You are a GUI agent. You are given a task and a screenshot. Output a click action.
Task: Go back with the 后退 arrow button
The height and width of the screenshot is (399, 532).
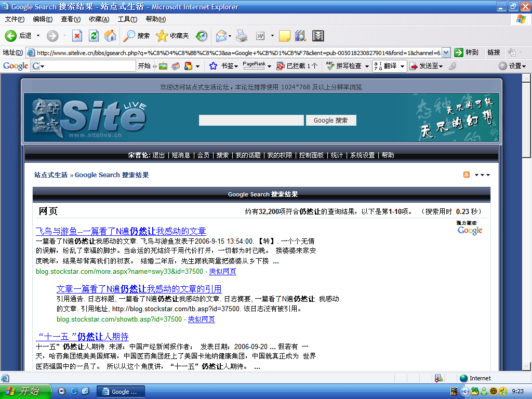pyautogui.click(x=18, y=36)
